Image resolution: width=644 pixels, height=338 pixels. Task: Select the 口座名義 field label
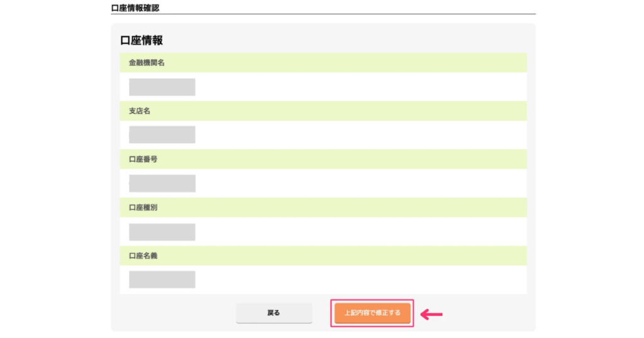coord(143,256)
